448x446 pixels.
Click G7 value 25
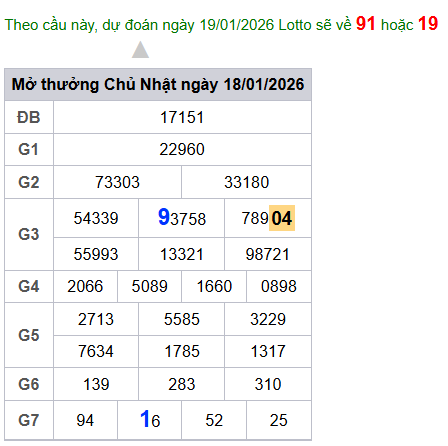(279, 420)
